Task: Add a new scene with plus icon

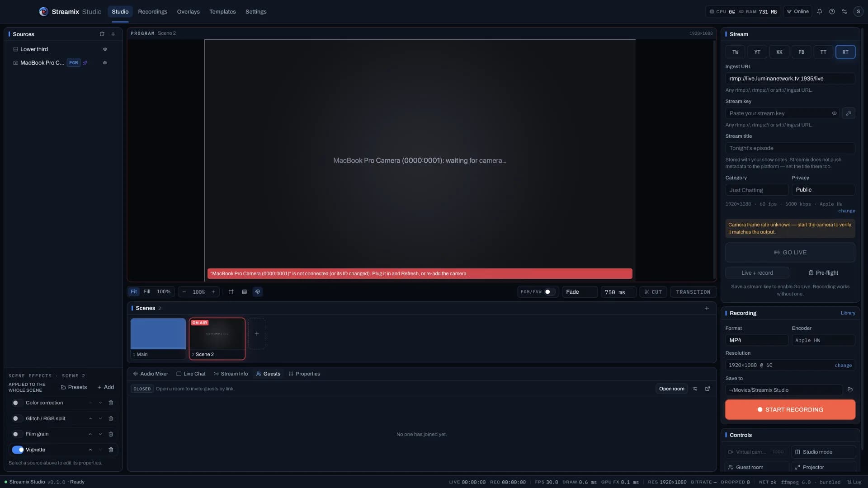Action: point(707,308)
